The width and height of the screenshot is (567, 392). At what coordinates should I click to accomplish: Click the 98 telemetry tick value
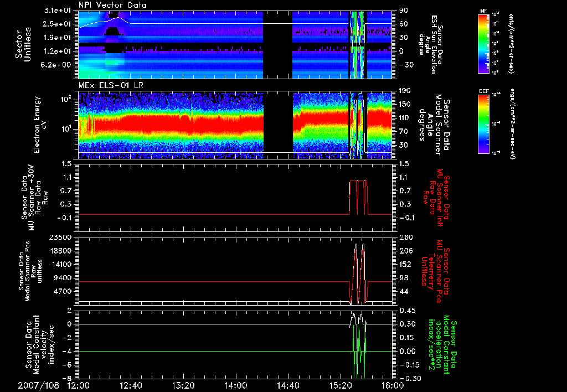[x=403, y=278]
